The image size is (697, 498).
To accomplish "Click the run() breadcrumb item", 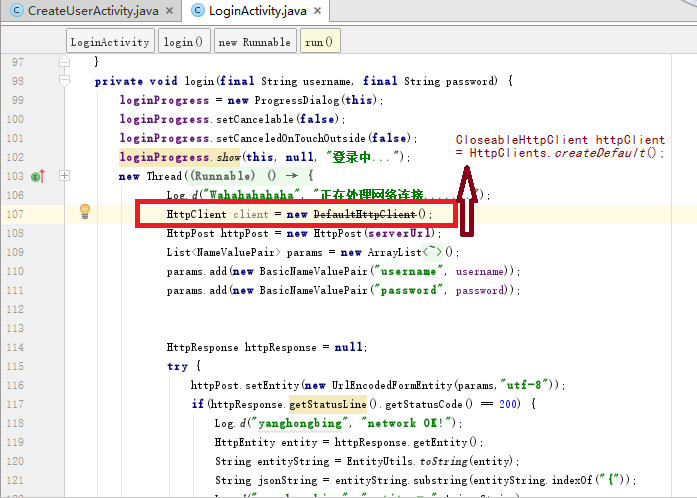I will point(320,42).
